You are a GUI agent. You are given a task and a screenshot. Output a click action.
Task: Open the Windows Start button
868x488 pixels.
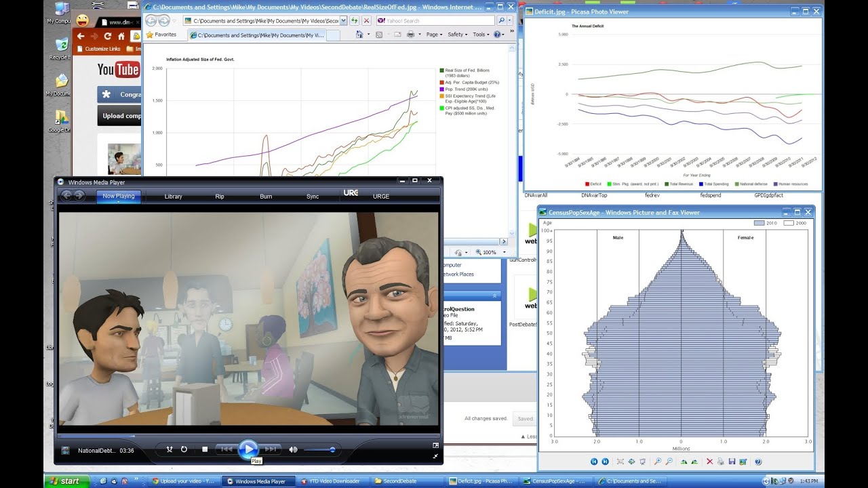(65, 481)
